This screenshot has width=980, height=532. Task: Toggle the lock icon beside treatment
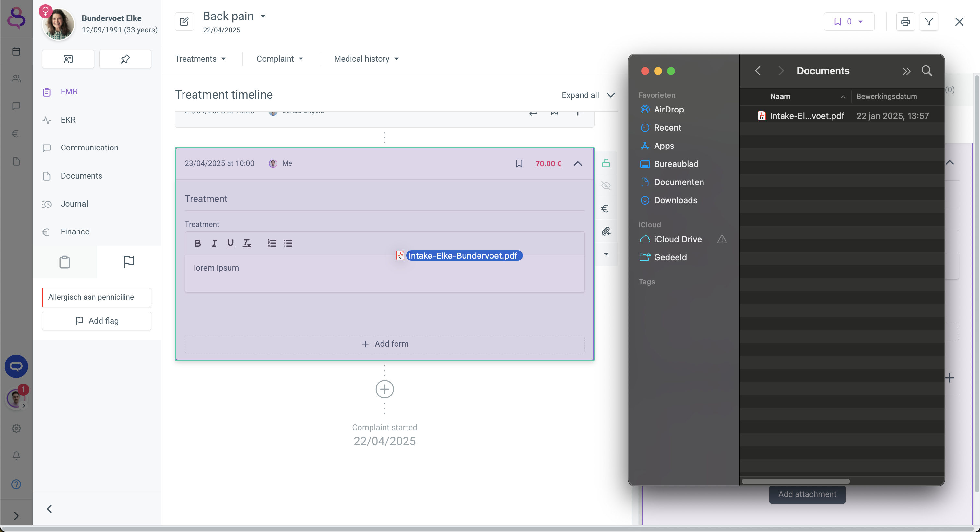(x=606, y=163)
